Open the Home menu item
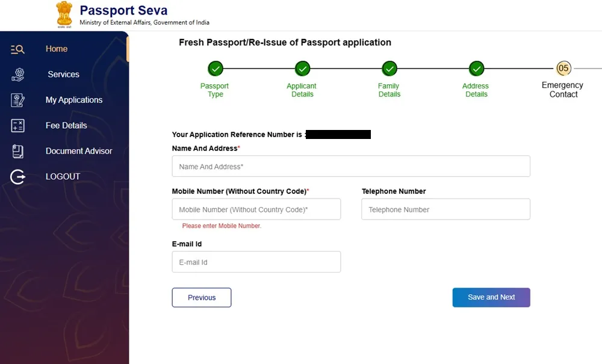The image size is (602, 364). pyautogui.click(x=57, y=49)
